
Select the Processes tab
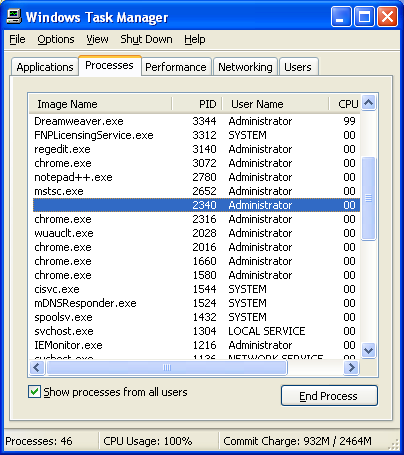coord(110,66)
